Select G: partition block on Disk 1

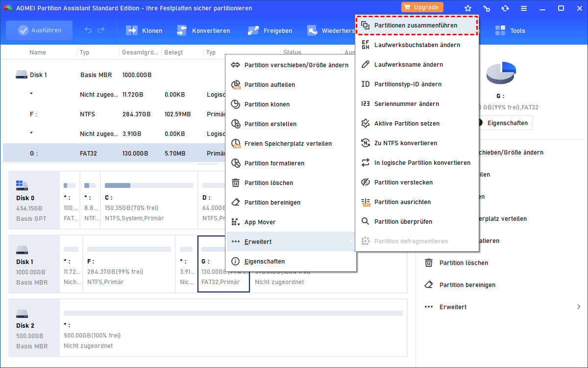(x=223, y=264)
